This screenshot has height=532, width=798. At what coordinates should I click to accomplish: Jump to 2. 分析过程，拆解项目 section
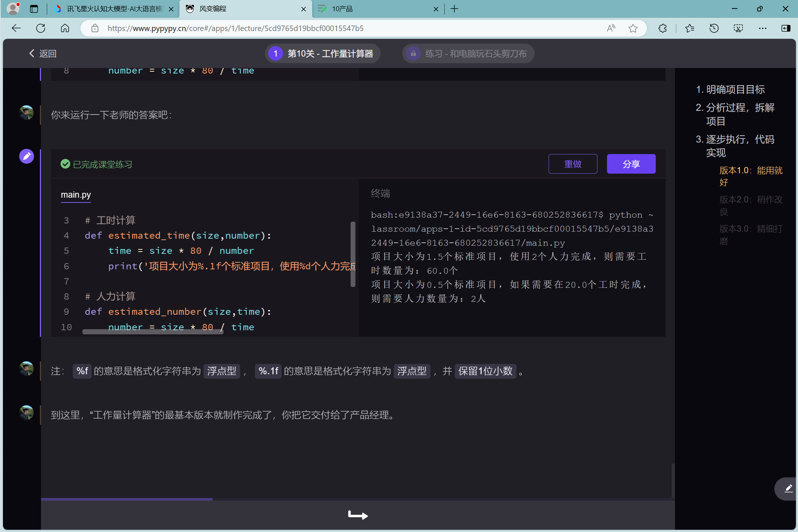735,115
